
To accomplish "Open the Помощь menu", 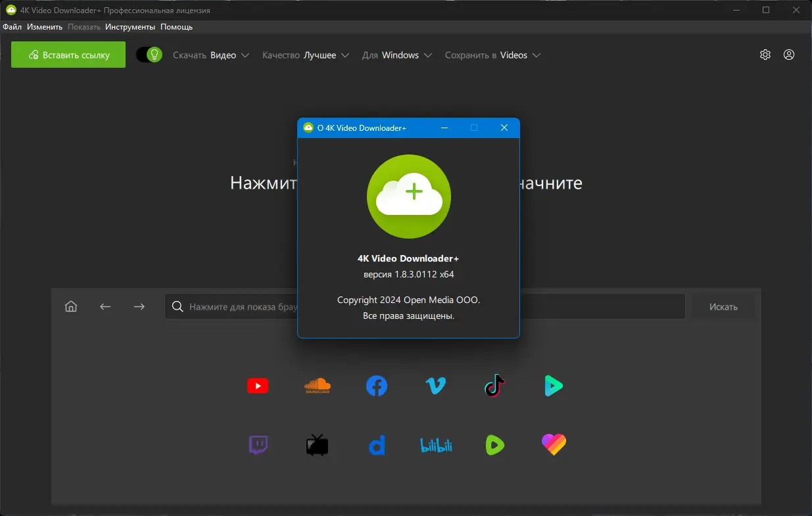I will pos(176,26).
